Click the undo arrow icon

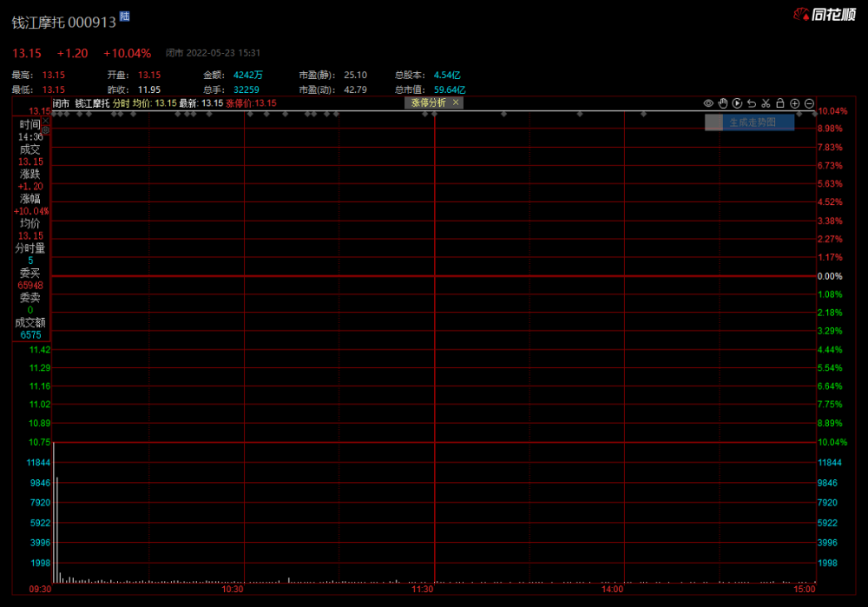[751, 103]
